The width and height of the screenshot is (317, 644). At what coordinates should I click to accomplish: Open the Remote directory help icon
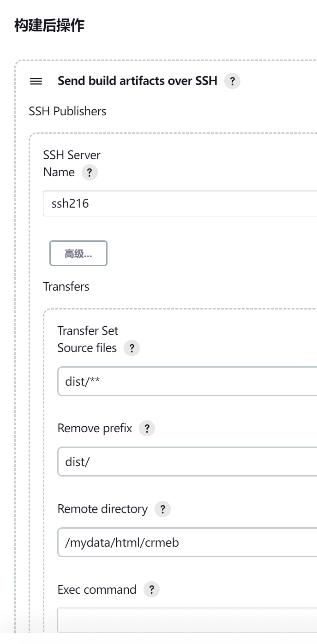click(x=162, y=509)
